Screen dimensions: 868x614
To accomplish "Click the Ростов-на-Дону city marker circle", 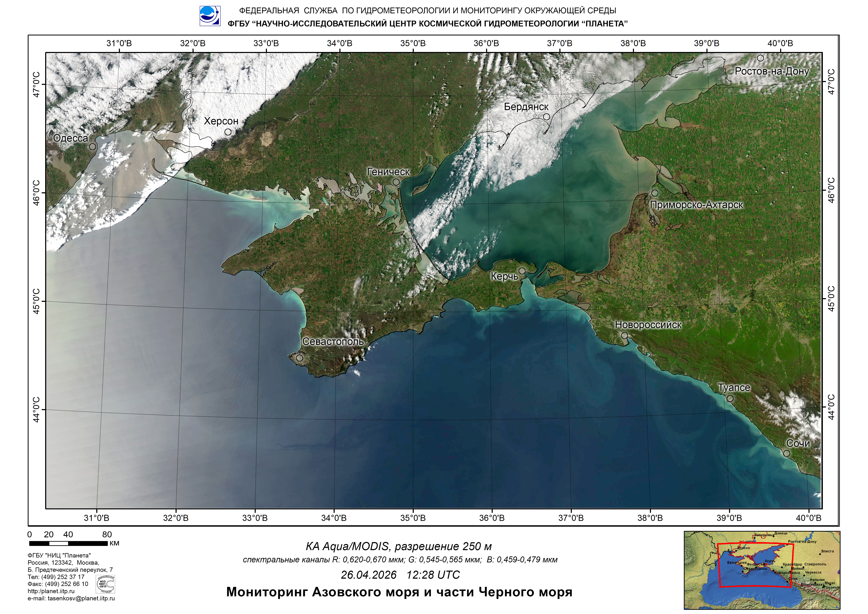I will point(761,58).
